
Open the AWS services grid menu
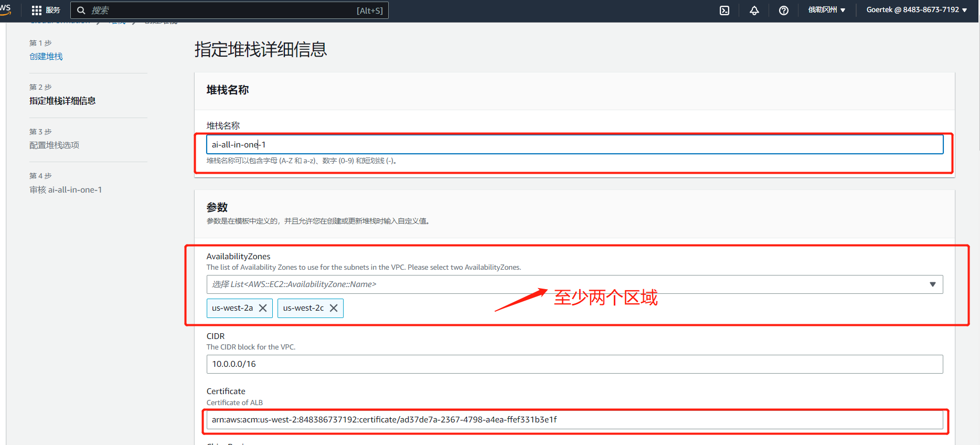point(36,10)
